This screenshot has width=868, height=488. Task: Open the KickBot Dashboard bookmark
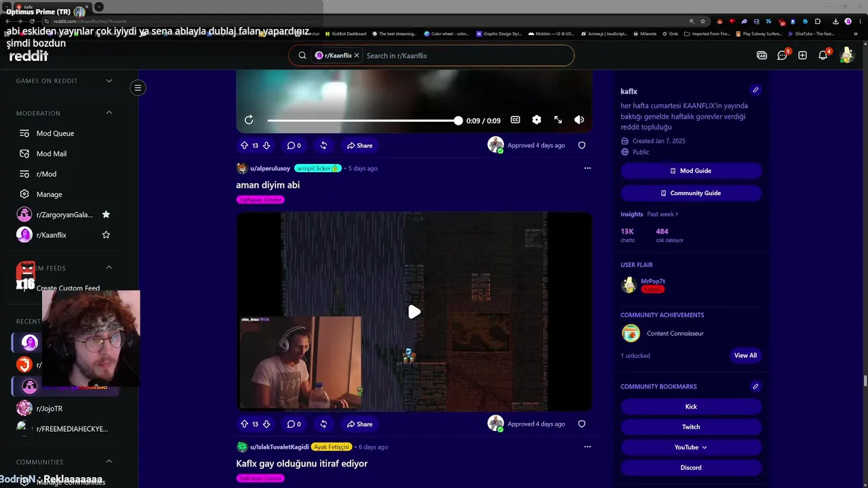(346, 34)
